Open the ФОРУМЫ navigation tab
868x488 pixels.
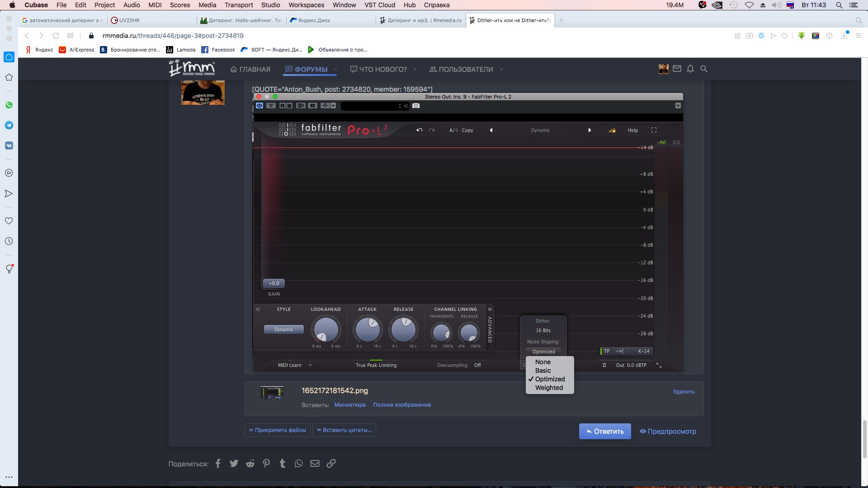click(x=307, y=69)
